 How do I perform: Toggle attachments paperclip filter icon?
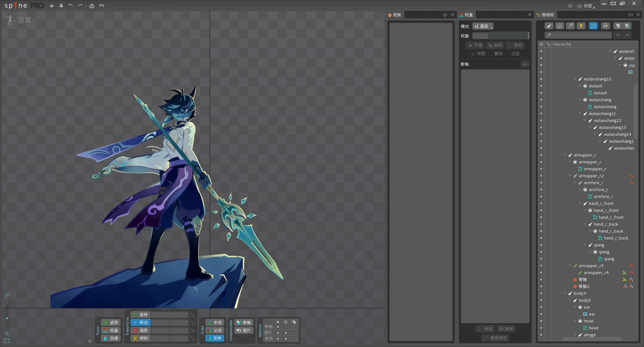[x=571, y=26]
